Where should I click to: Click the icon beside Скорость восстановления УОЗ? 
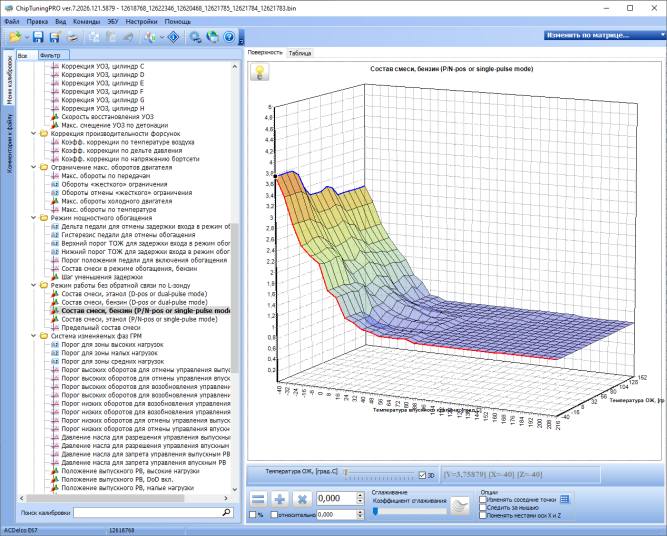pos(55,117)
